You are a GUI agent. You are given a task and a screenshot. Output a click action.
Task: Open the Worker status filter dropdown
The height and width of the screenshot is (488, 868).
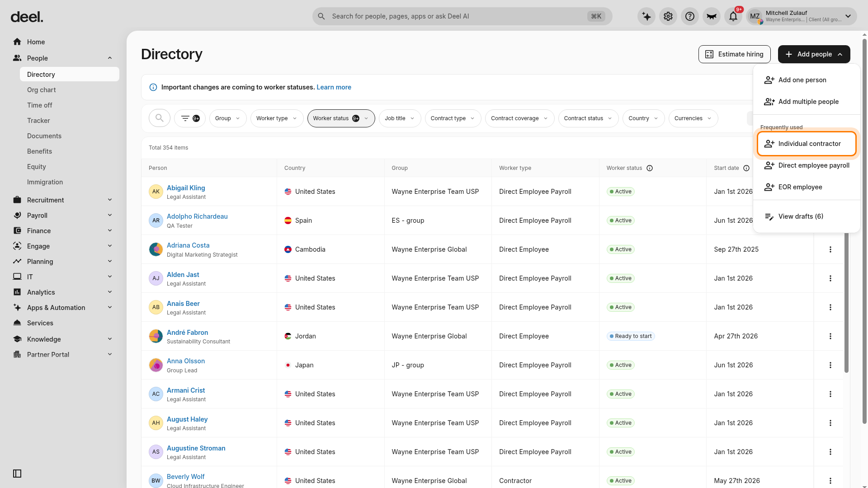341,118
